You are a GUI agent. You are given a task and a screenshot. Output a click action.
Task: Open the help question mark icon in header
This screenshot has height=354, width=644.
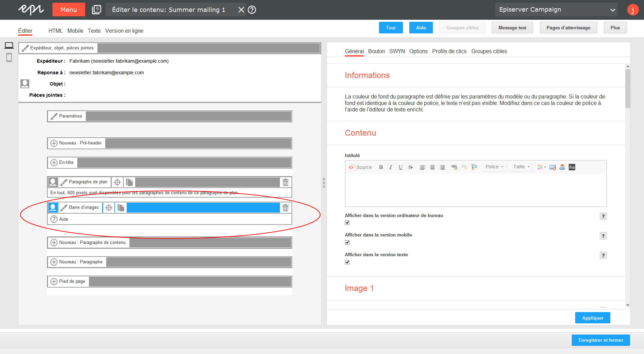(252, 10)
